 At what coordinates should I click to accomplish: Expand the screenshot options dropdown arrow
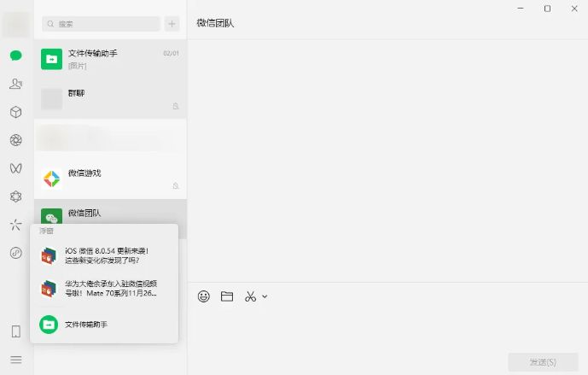[265, 296]
